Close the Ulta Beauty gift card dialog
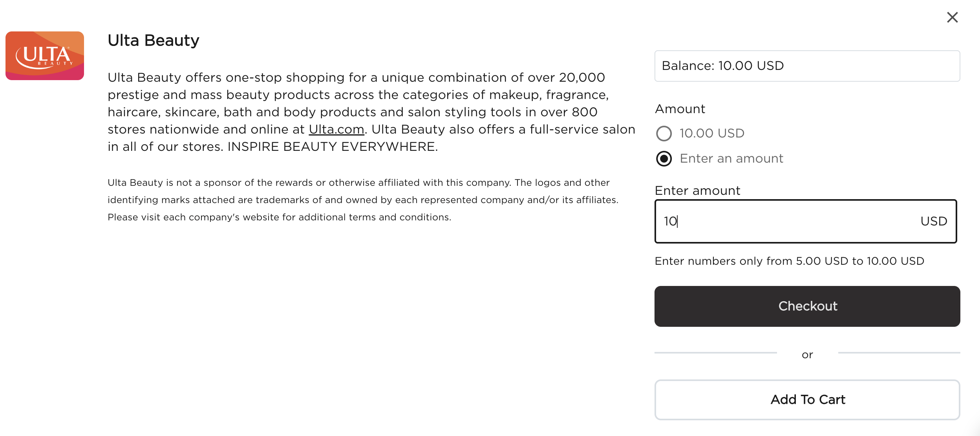This screenshot has height=436, width=980. coord(952,17)
